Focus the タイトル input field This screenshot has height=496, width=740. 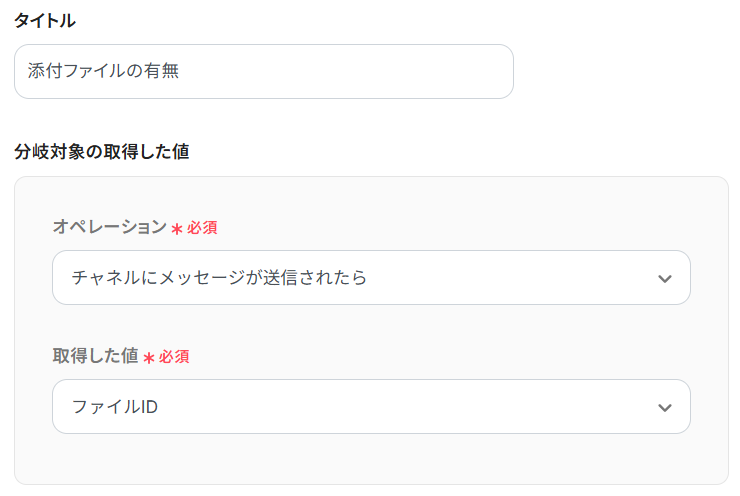pyautogui.click(x=263, y=72)
